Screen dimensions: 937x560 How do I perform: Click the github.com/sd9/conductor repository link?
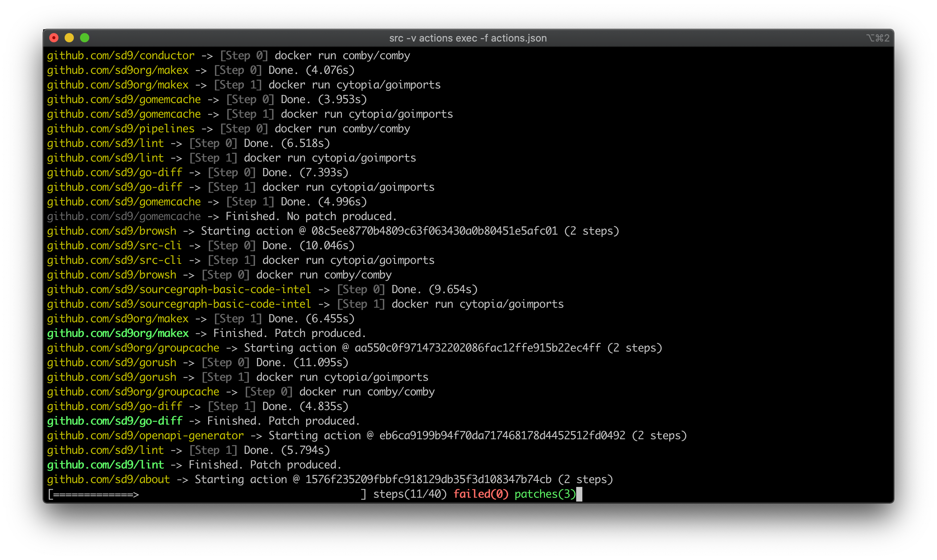click(121, 56)
